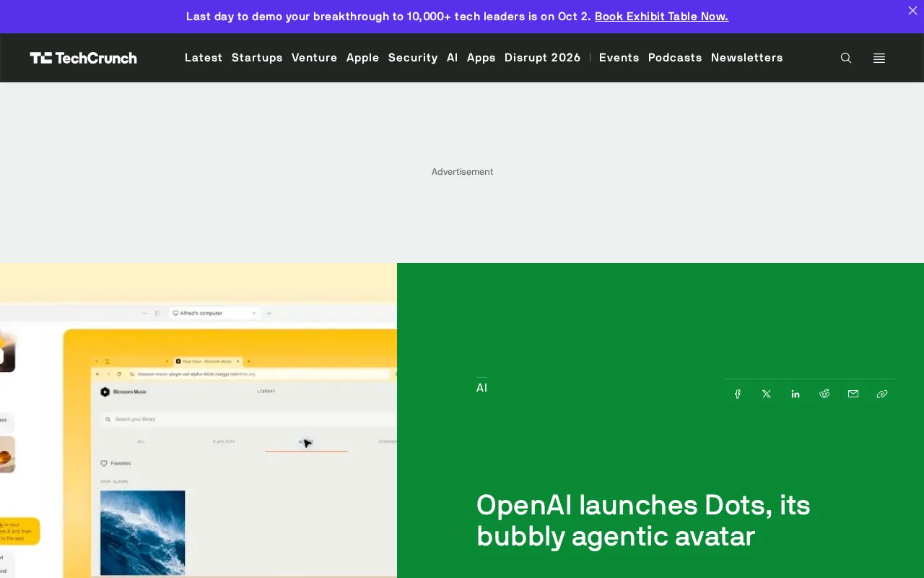Screen dimensions: 924x578
Task: Copy the article link icon
Action: (x=882, y=394)
